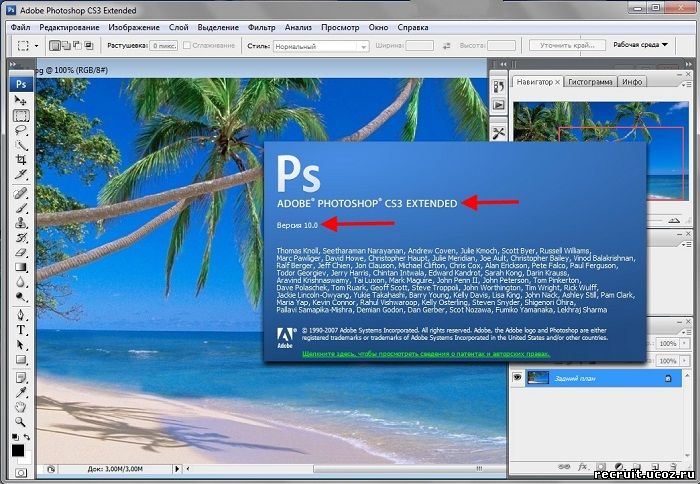The width and height of the screenshot is (700, 484).
Task: Open the layer fill 100% slider arrow
Action: click(x=684, y=360)
